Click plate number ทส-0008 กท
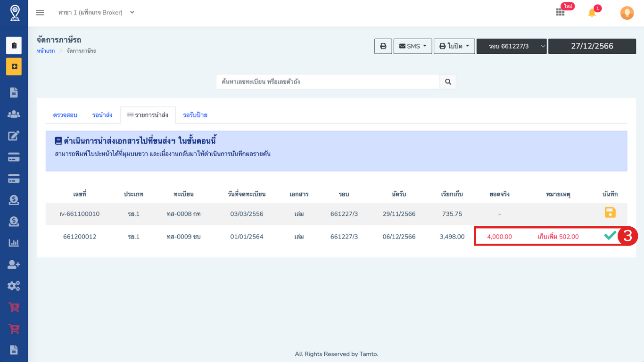The width and height of the screenshot is (644, 362). [x=183, y=214]
